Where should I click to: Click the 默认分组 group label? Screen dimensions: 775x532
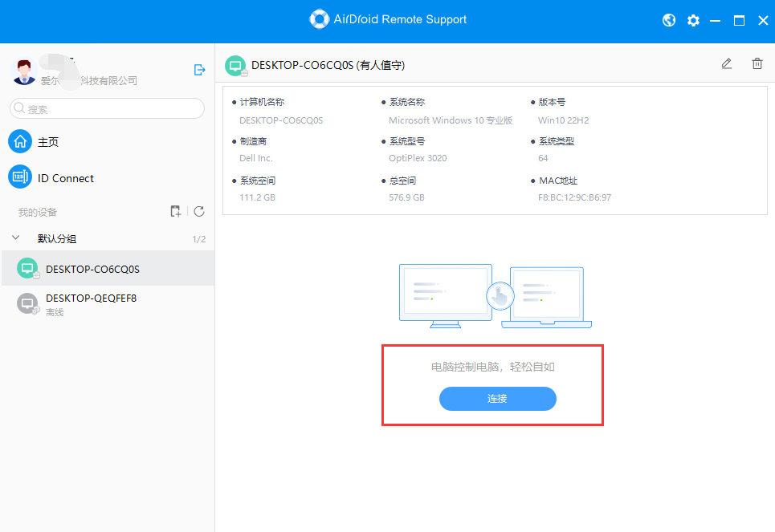click(x=57, y=239)
